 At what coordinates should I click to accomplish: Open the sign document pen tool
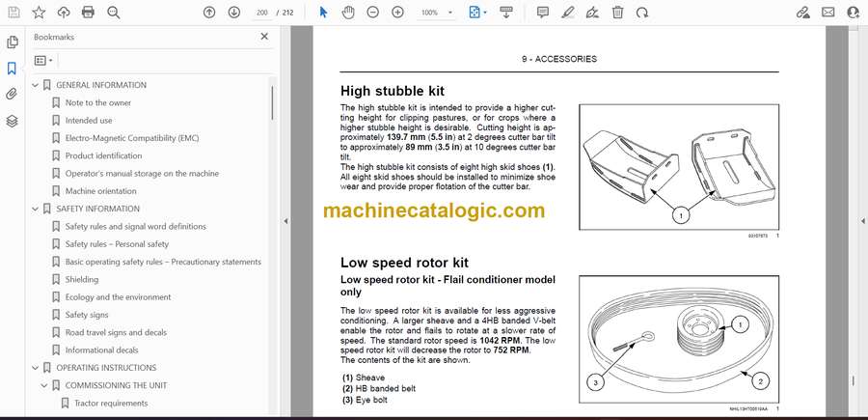[x=592, y=13]
